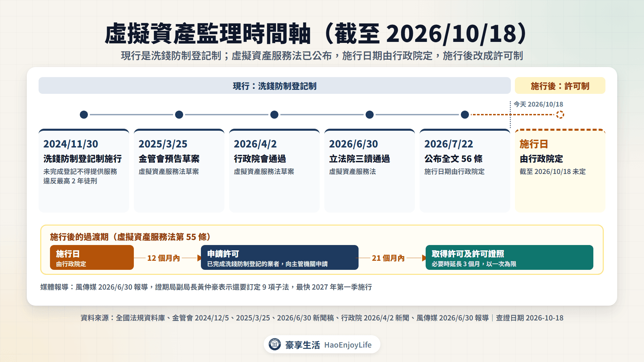Click the subtitle starting with 現行是洗錢防制登記制
This screenshot has width=644, height=362.
[x=322, y=56]
